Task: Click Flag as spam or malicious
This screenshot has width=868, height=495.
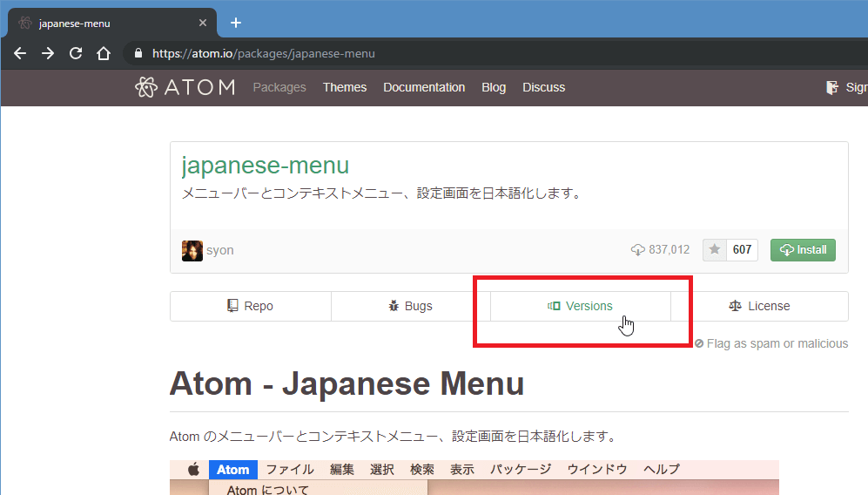Action: point(771,343)
